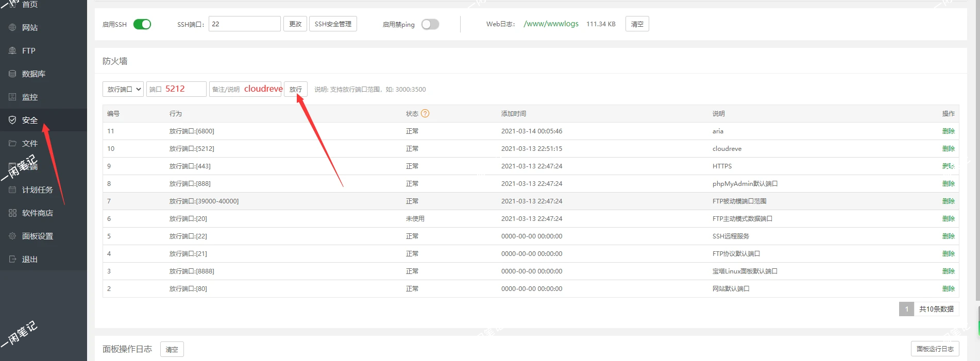Click the software store grid icon
The image size is (980, 361).
[x=12, y=213]
